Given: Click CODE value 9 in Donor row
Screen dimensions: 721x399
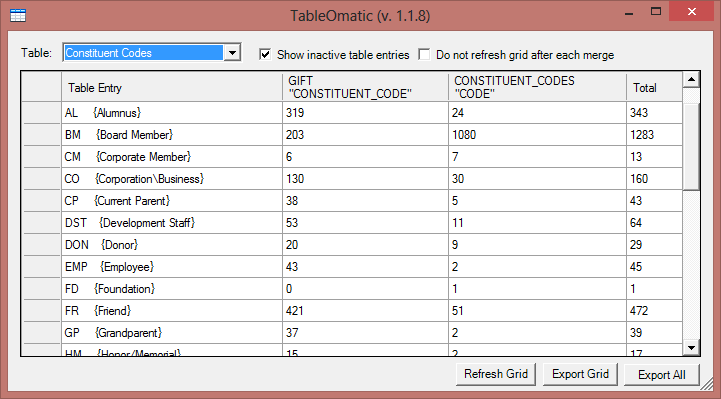Looking at the screenshot, I should pos(537,245).
